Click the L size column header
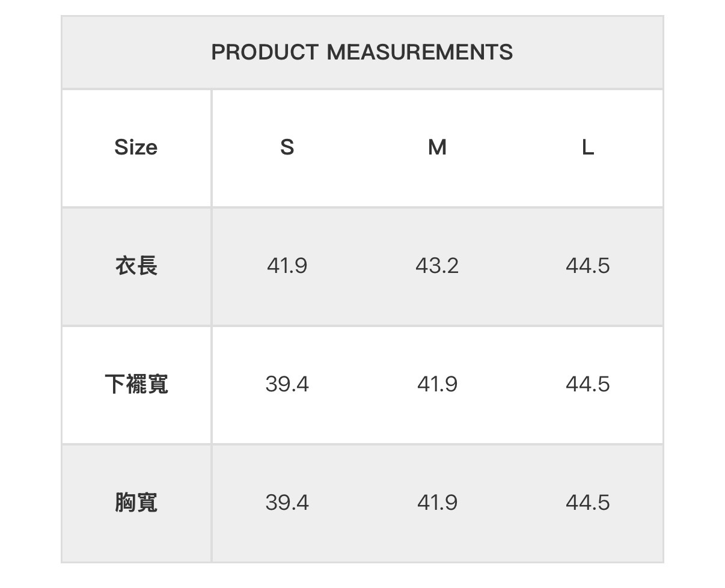Viewport: 725px width, 588px height. coord(587,147)
